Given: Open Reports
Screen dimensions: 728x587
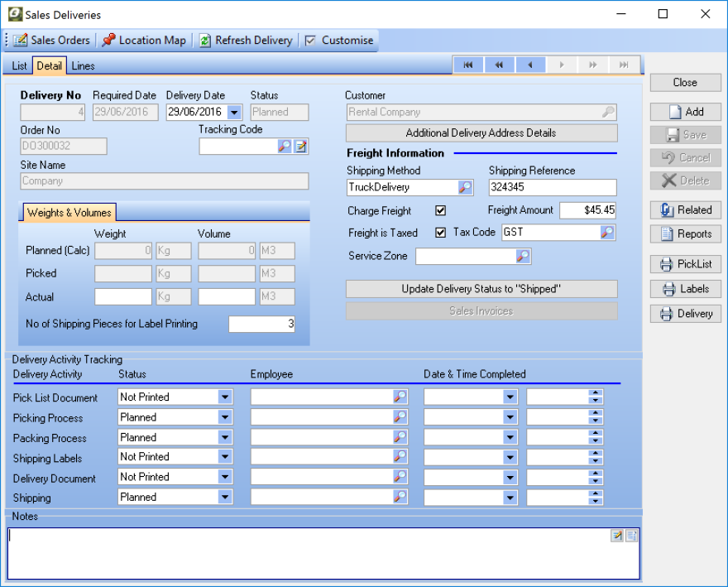Looking at the screenshot, I should coord(685,233).
